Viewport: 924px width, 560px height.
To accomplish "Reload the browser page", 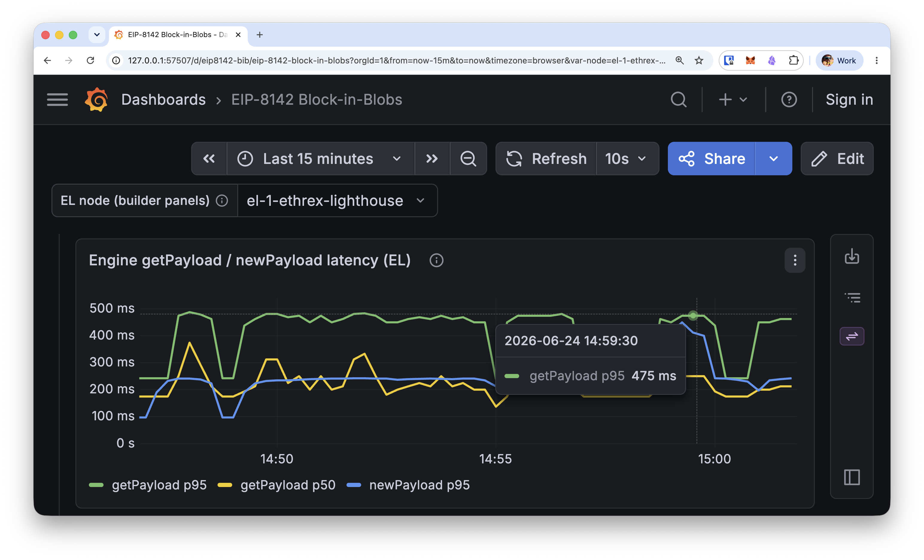I will [90, 60].
